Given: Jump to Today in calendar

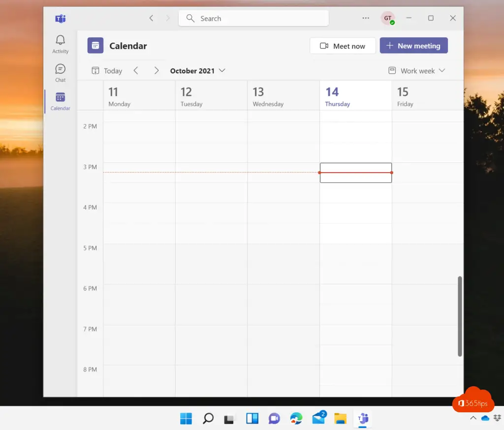Looking at the screenshot, I should tap(107, 71).
